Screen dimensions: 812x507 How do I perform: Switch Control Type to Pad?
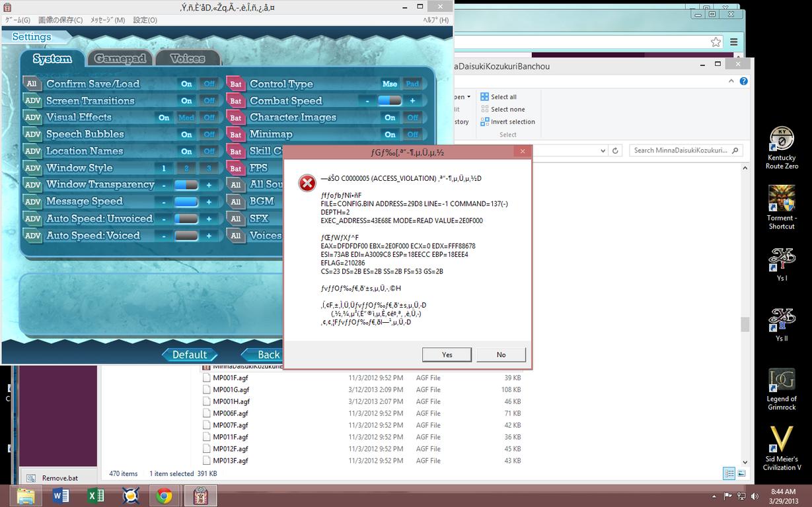pos(412,84)
